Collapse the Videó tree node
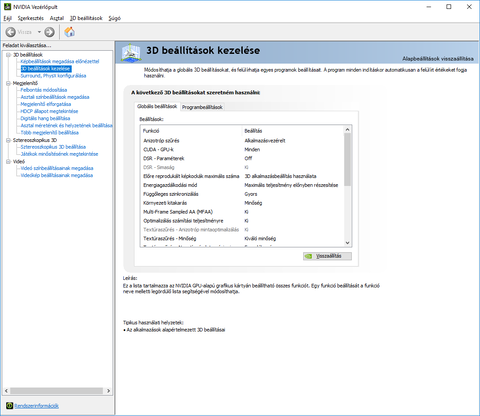This screenshot has width=480, height=416. (x=8, y=162)
